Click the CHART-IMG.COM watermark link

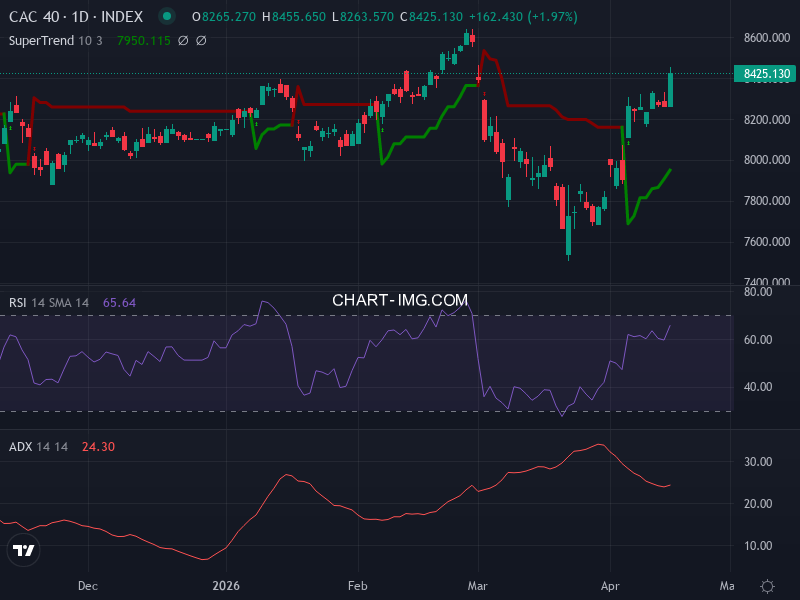pos(399,299)
